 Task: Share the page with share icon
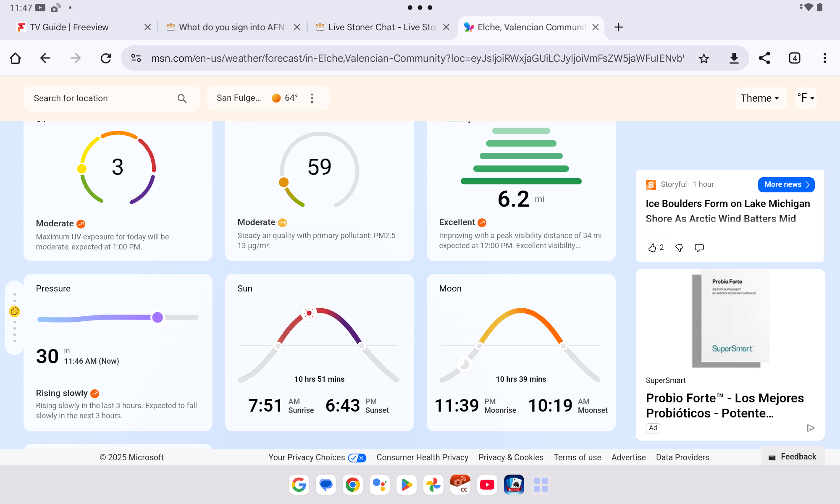(764, 58)
